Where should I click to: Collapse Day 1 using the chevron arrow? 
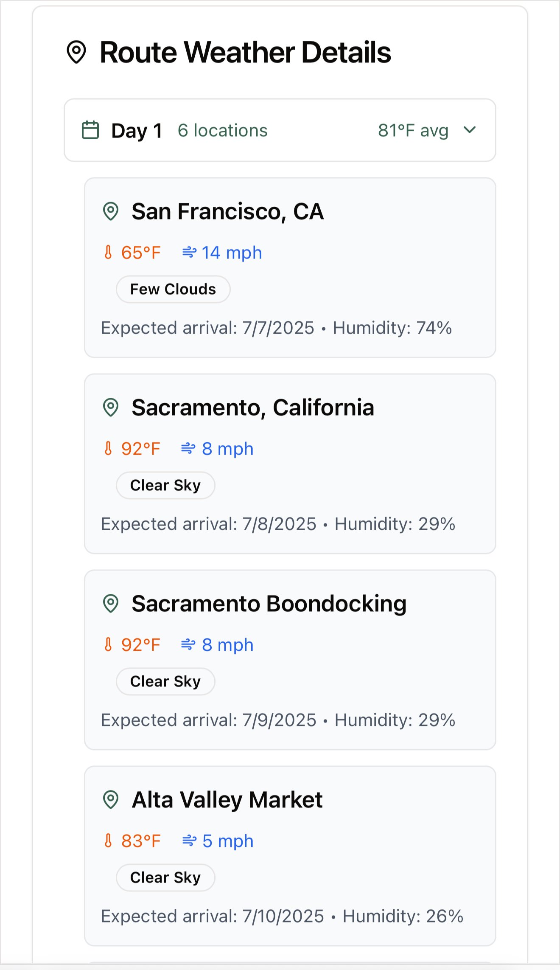click(470, 130)
